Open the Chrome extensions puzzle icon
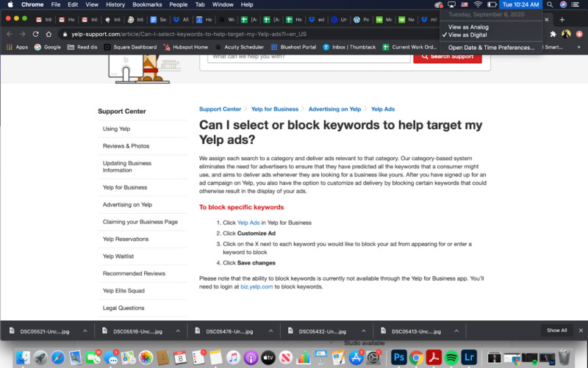Image resolution: width=588 pixels, height=368 pixels. [x=553, y=34]
